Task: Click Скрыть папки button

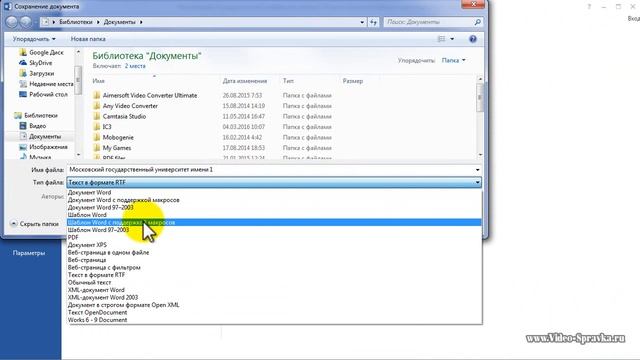Action: coord(34,224)
